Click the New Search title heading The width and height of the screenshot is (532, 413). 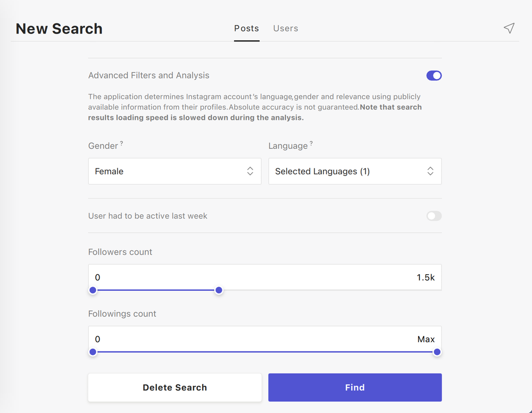point(59,29)
